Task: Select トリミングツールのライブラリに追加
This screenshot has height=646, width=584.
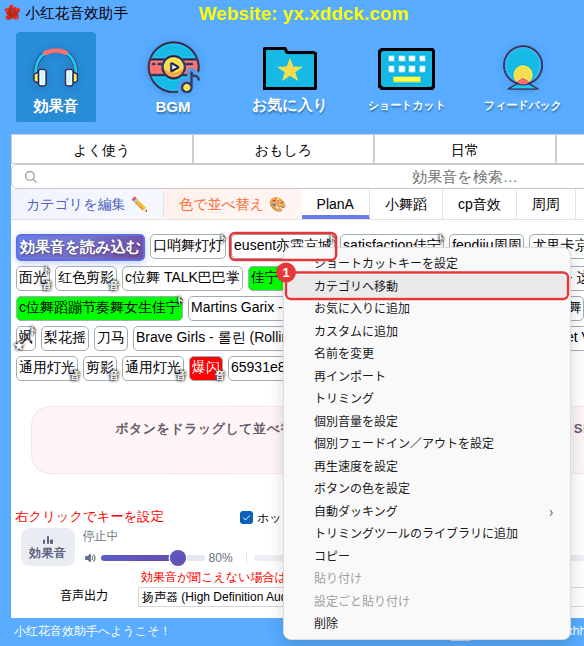Action: pyautogui.click(x=427, y=534)
